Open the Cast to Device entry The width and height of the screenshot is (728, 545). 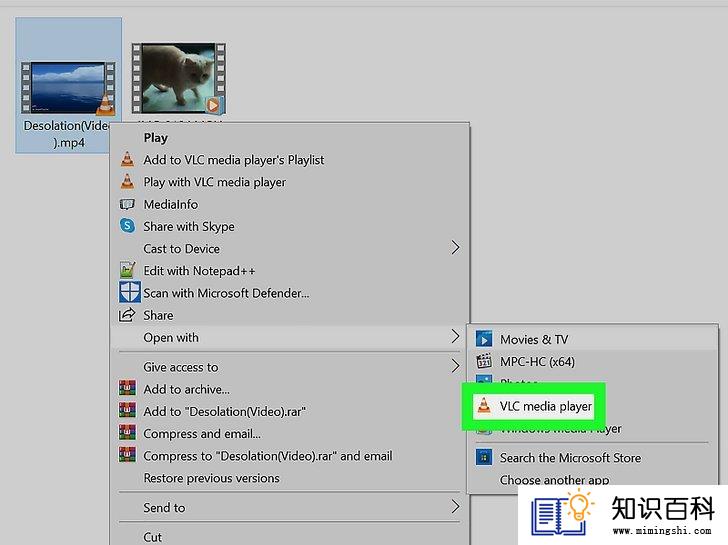(182, 249)
